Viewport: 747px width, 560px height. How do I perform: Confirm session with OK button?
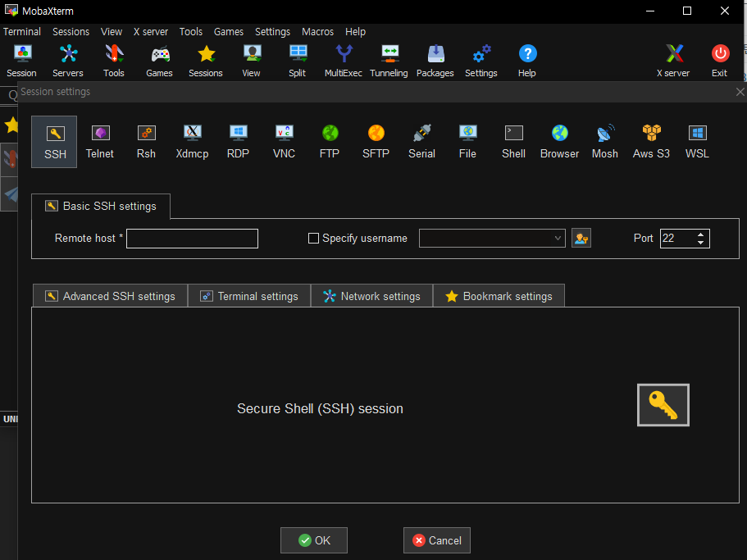(x=314, y=540)
